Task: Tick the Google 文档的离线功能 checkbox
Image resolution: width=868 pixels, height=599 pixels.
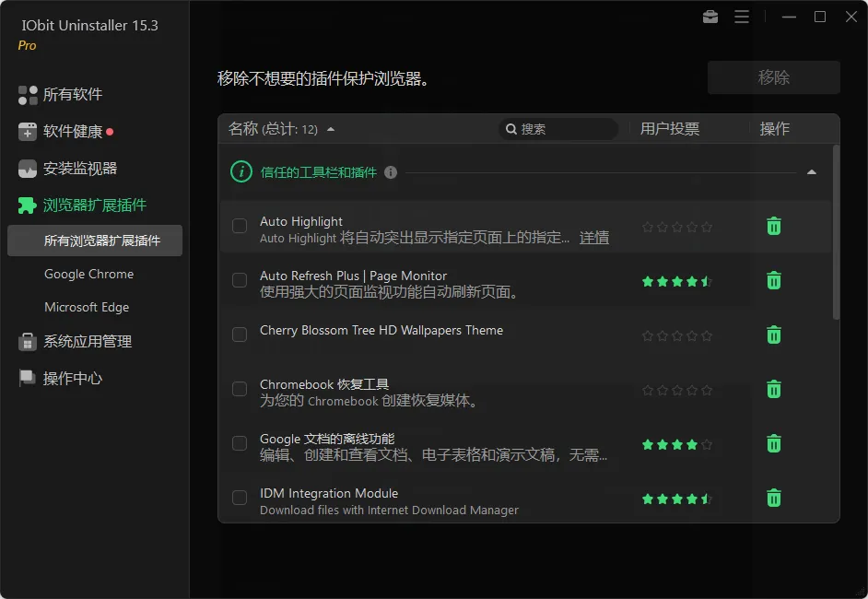Action: [240, 443]
